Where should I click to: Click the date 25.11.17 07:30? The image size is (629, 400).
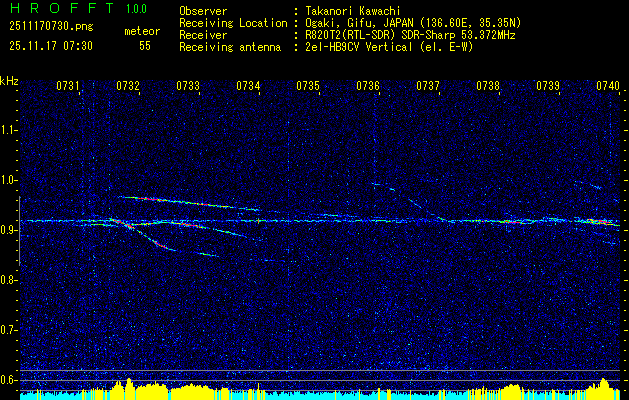(x=51, y=46)
